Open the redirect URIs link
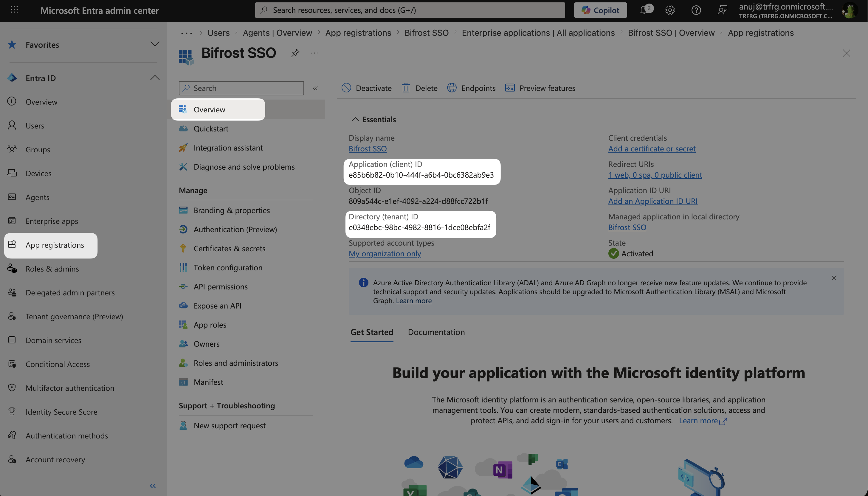This screenshot has width=868, height=496. pyautogui.click(x=655, y=175)
